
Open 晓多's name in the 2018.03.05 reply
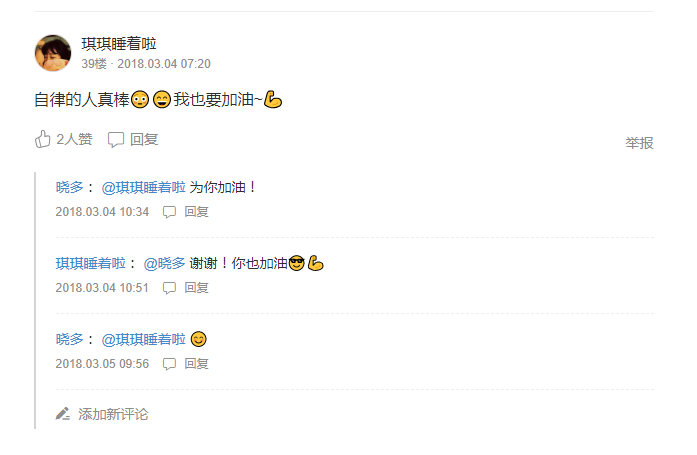(x=69, y=339)
